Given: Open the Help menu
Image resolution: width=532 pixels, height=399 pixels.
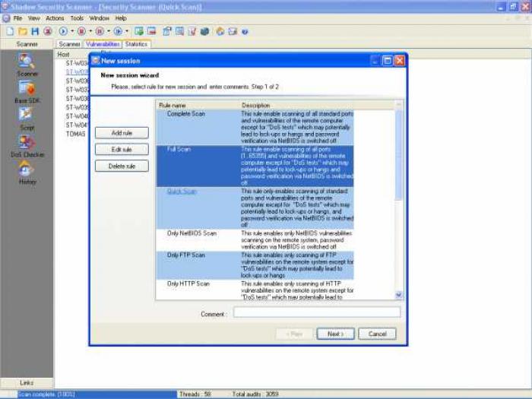Looking at the screenshot, I should [121, 18].
